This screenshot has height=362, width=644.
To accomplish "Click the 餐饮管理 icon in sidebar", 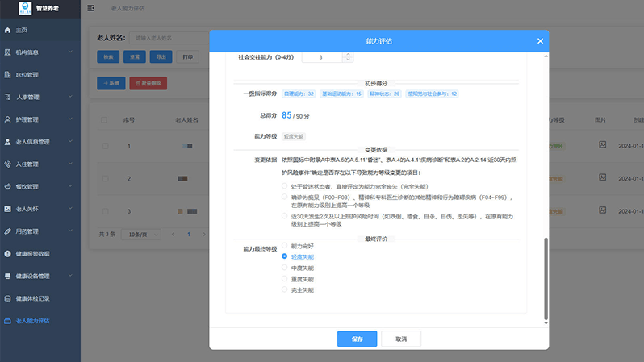I will tap(8, 186).
